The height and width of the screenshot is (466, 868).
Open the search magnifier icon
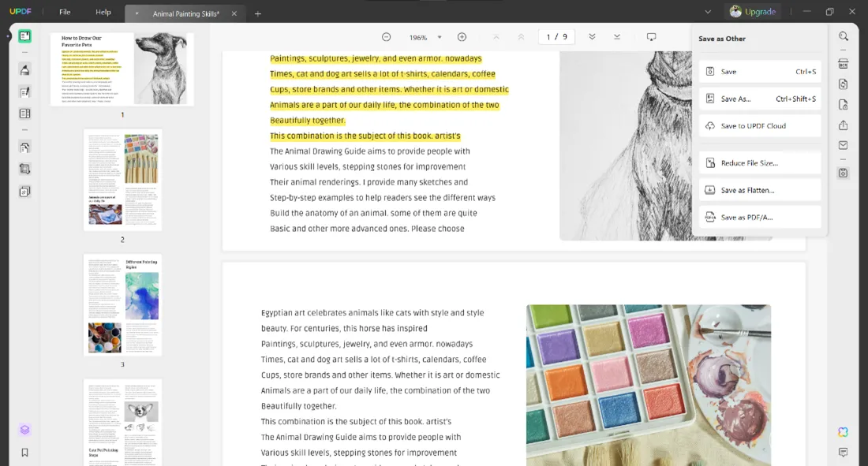(x=843, y=36)
